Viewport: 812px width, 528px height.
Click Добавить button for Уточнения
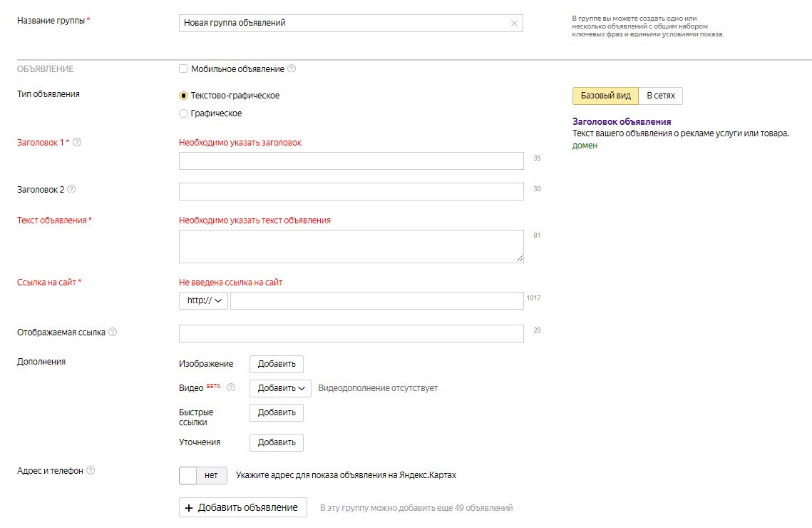tap(277, 442)
